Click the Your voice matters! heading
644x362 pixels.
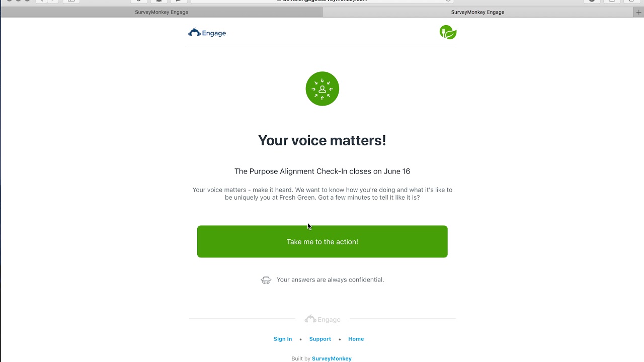322,140
